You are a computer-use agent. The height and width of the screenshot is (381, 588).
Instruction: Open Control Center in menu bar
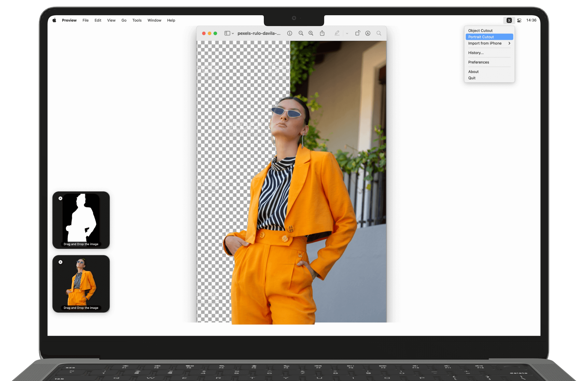coord(519,20)
